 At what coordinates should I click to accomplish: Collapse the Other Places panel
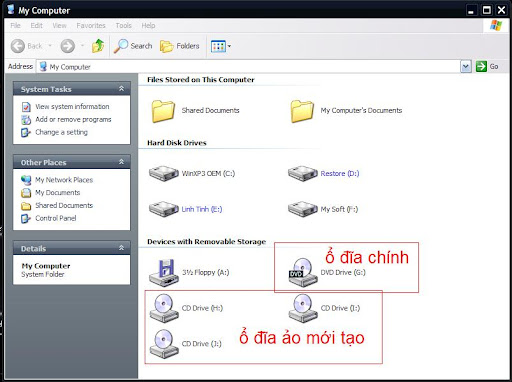(121, 162)
